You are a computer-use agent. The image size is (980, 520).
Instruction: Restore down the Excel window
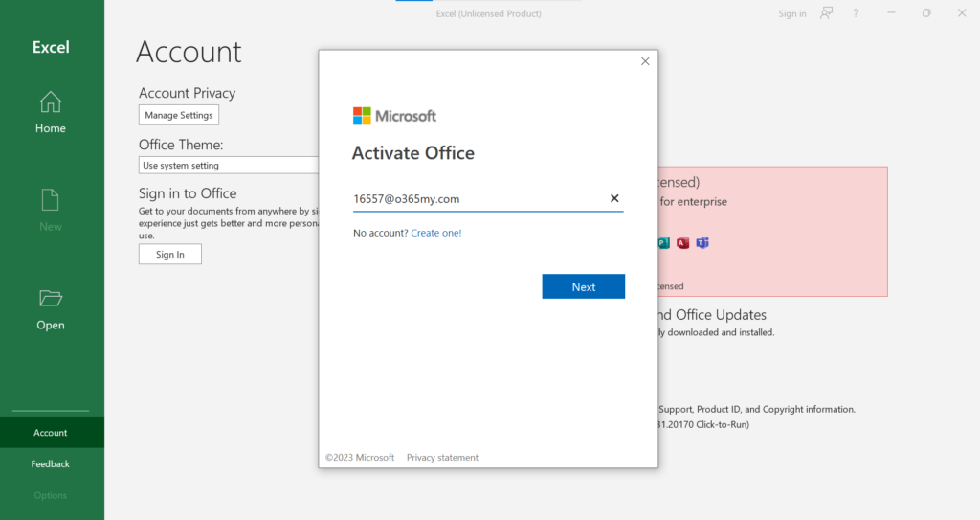pyautogui.click(x=926, y=13)
